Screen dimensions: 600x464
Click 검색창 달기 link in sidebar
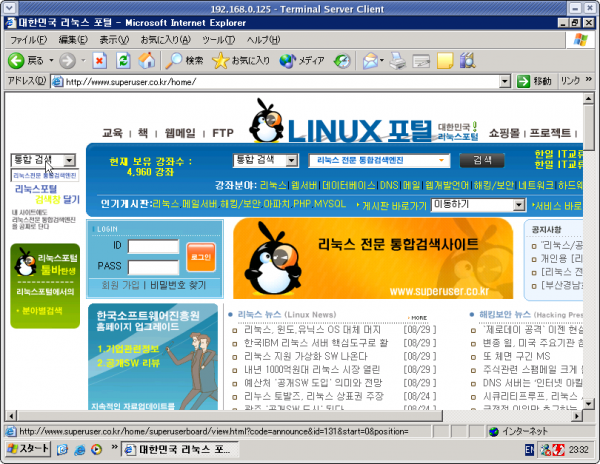coord(57,199)
